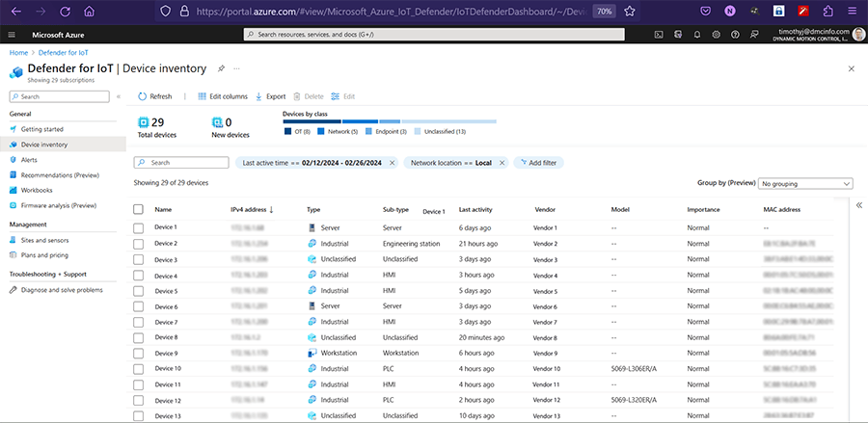Follow the Defender for IoT breadcrumb
The width and height of the screenshot is (868, 423).
(63, 53)
